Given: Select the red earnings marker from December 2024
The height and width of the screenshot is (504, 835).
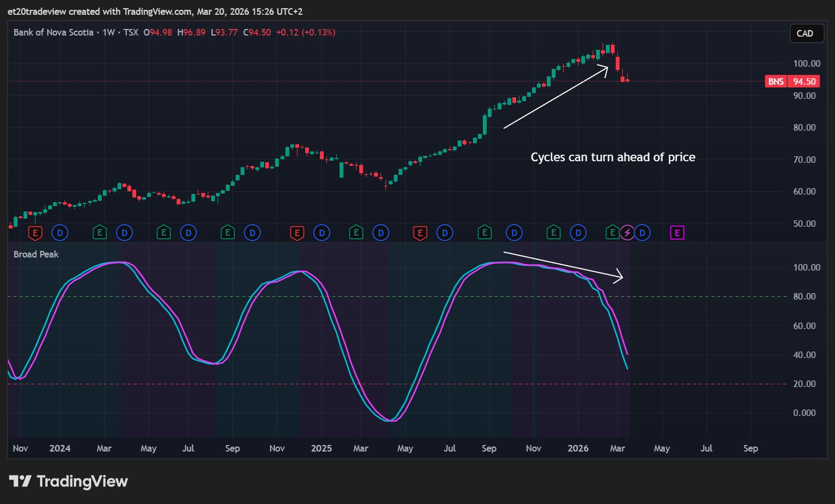Looking at the screenshot, I should point(297,233).
